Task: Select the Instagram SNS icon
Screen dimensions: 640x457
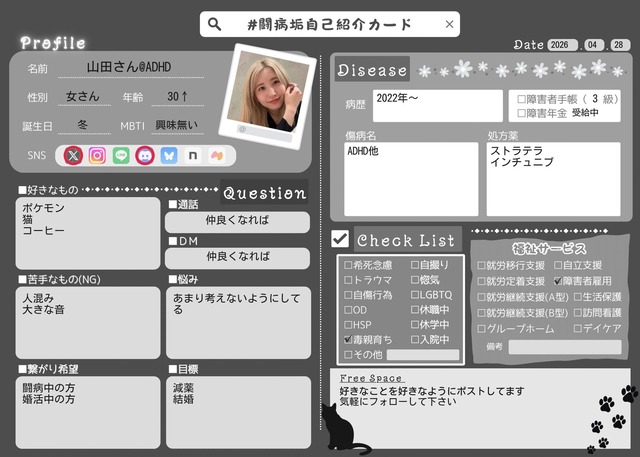Action: tap(97, 155)
